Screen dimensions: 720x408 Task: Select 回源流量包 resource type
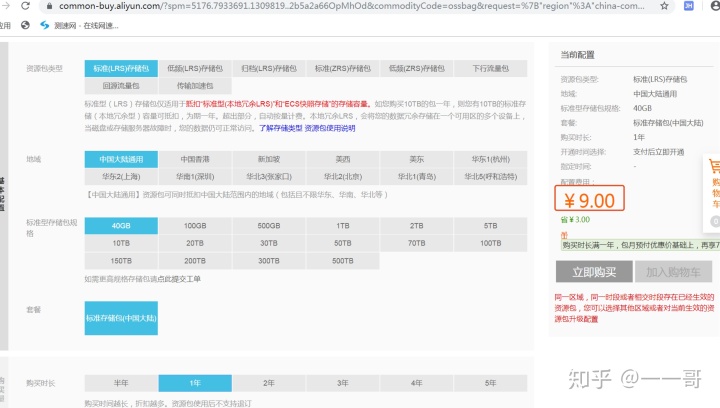[x=121, y=86]
